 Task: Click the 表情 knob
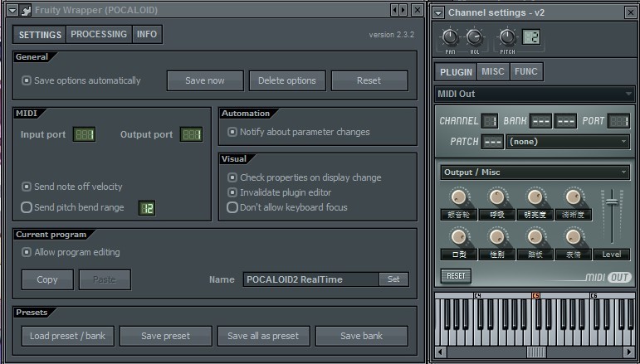(573, 237)
